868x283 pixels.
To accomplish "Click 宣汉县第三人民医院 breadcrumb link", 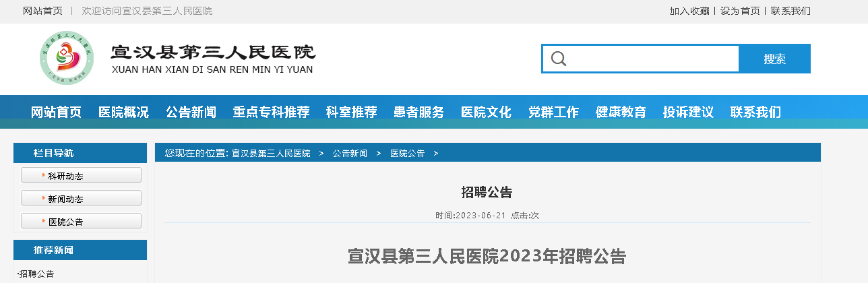I will [271, 154].
